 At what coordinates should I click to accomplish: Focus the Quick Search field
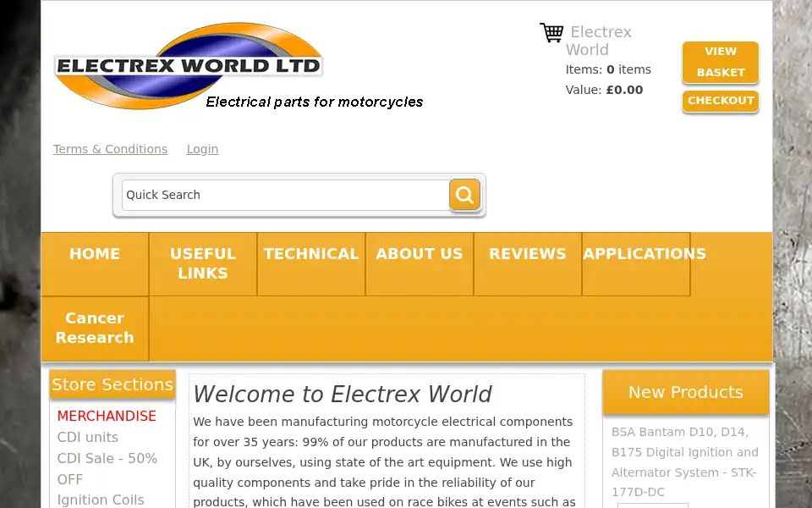point(286,195)
